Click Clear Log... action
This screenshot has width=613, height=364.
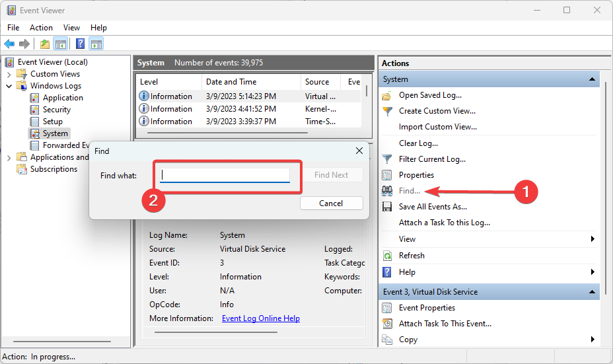click(418, 143)
